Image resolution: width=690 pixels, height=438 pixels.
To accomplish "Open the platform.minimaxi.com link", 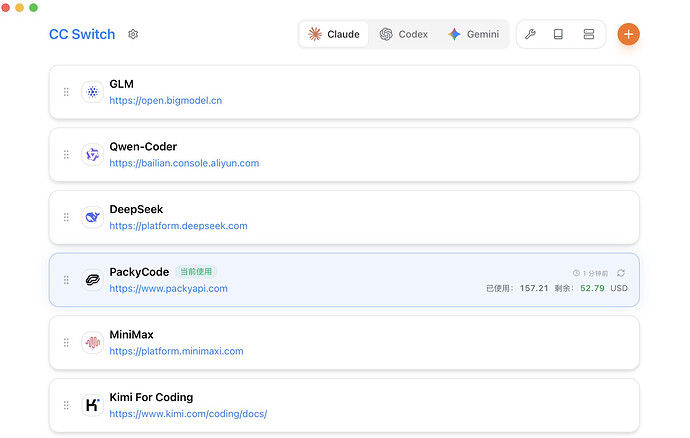I will (176, 351).
